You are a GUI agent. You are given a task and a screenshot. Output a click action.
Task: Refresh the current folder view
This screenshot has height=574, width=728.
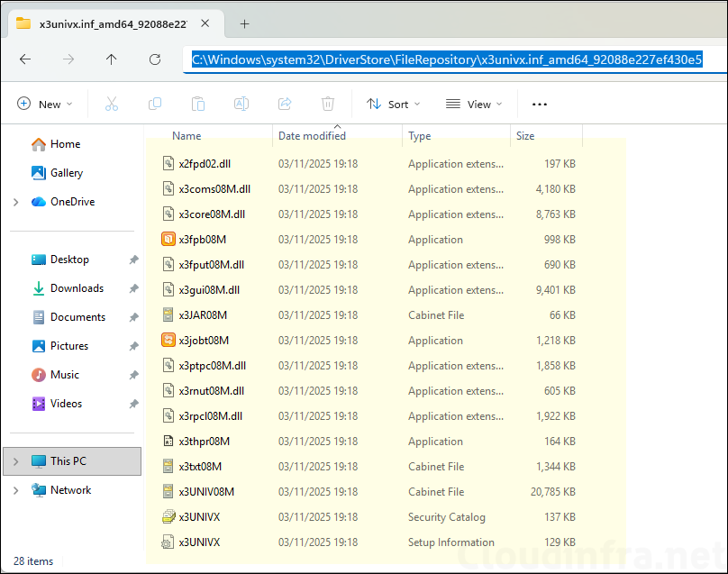[x=154, y=59]
